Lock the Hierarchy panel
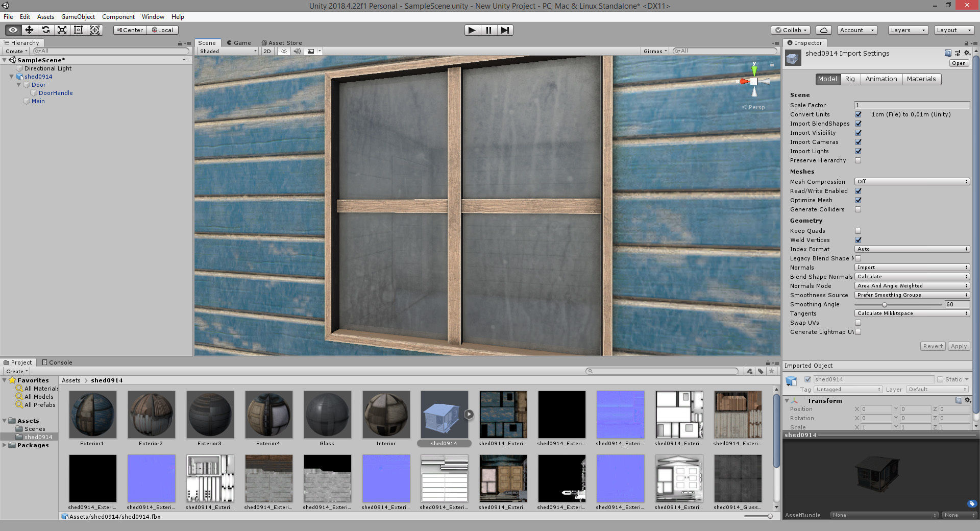The image size is (980, 531). [180, 43]
